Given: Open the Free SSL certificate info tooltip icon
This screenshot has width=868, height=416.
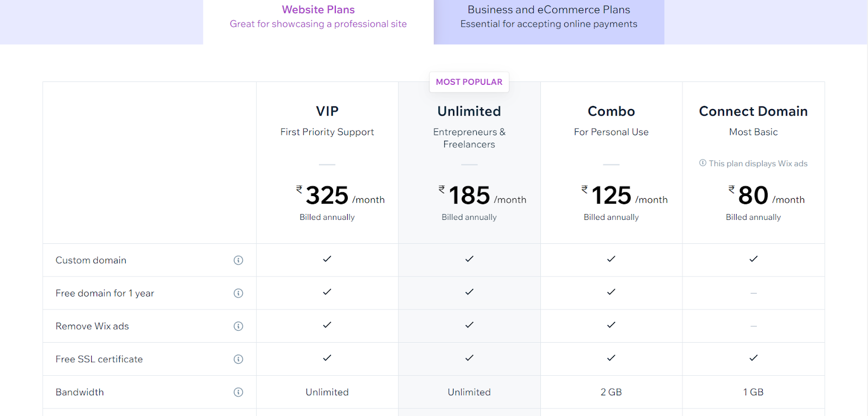Looking at the screenshot, I should point(238,359).
